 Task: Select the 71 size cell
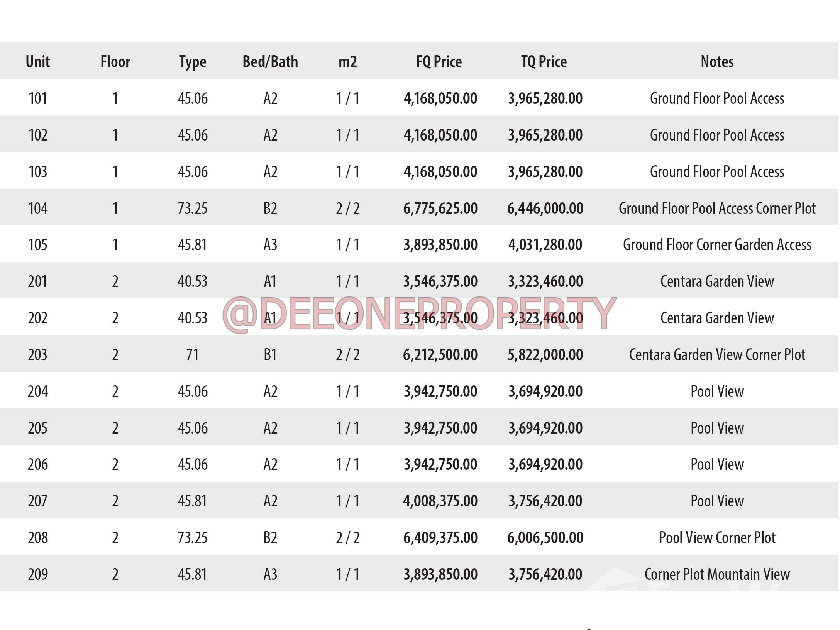192,354
